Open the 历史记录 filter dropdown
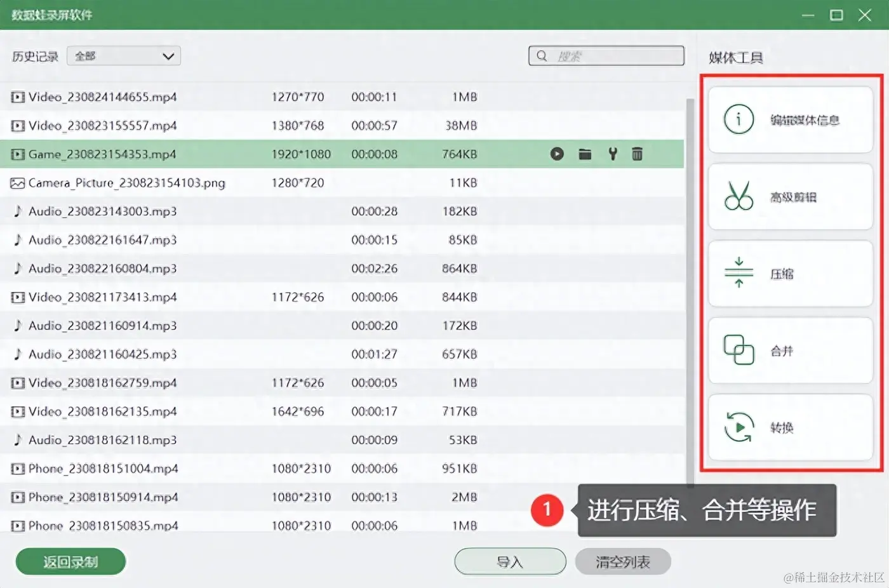 pyautogui.click(x=124, y=56)
